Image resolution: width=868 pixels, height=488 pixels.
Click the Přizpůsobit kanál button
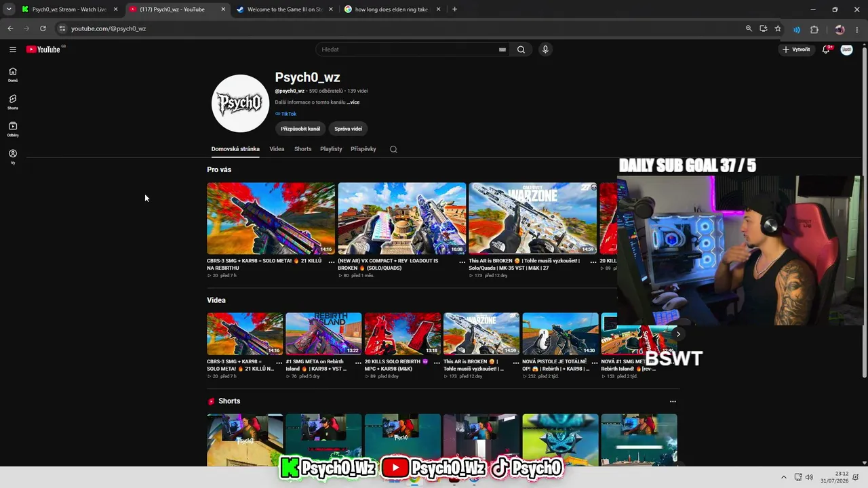point(300,129)
